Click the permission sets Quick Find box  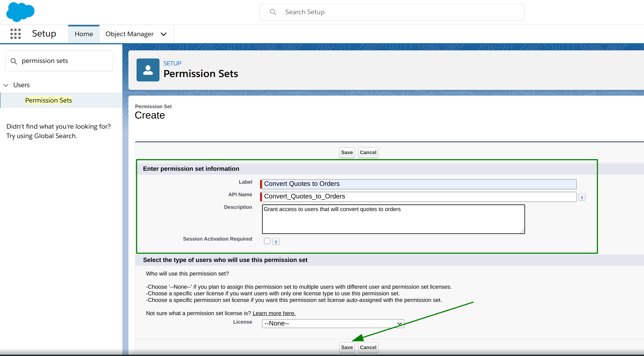(x=59, y=61)
